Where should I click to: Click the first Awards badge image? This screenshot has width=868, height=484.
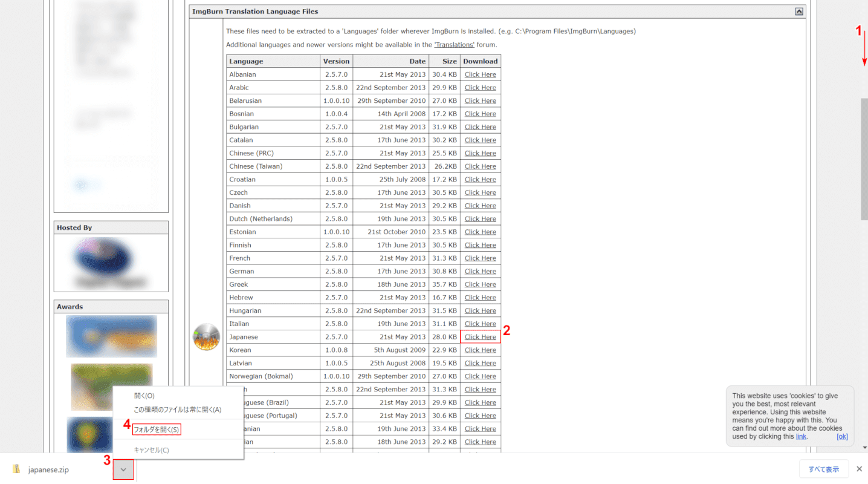(x=111, y=336)
